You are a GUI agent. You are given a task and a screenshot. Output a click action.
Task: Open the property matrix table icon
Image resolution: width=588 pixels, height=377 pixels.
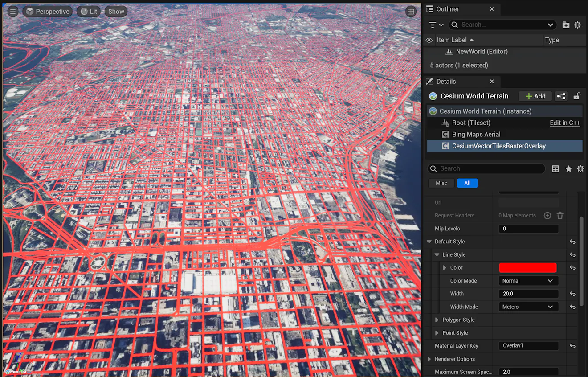click(x=555, y=169)
